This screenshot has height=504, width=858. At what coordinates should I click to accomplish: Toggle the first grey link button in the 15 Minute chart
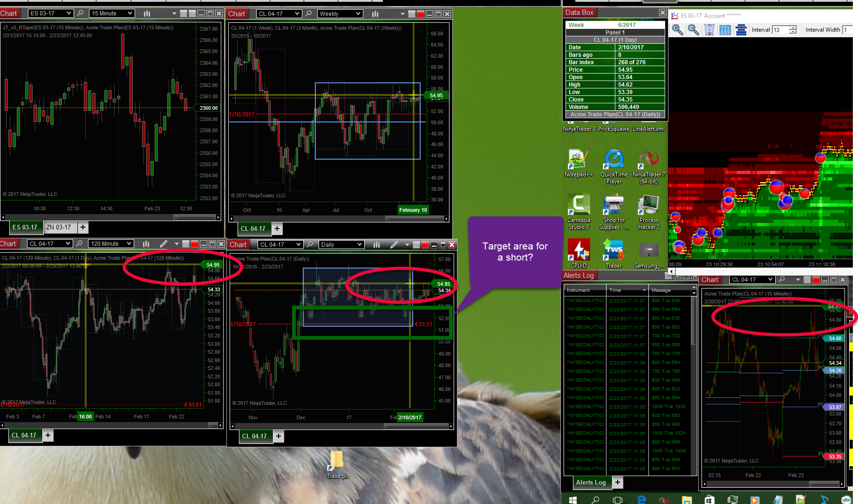(x=184, y=13)
